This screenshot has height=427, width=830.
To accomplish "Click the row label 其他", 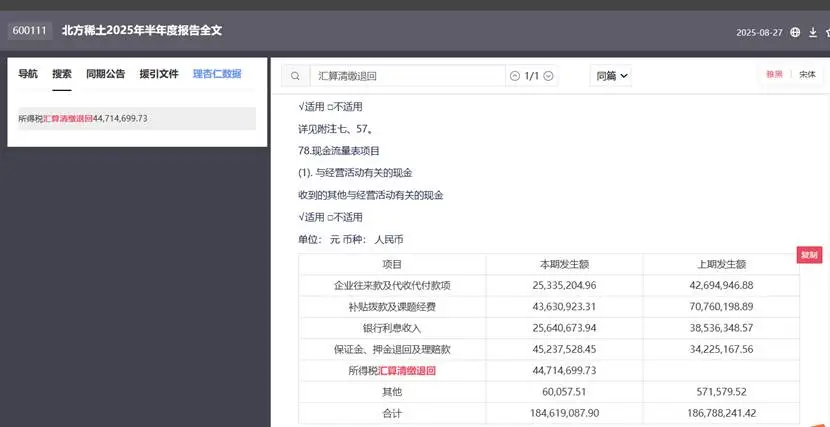I will 392,392.
